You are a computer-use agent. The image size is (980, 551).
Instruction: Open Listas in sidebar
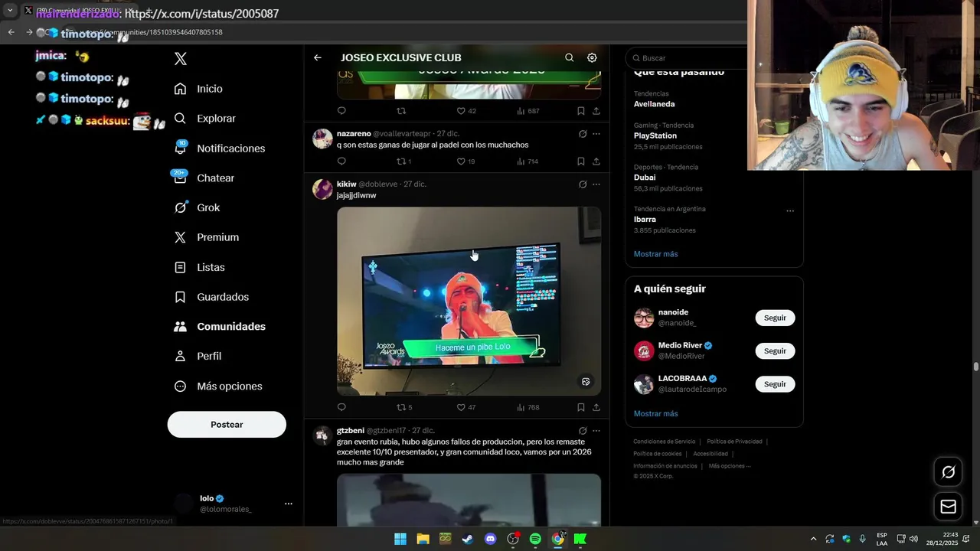[x=199, y=267]
